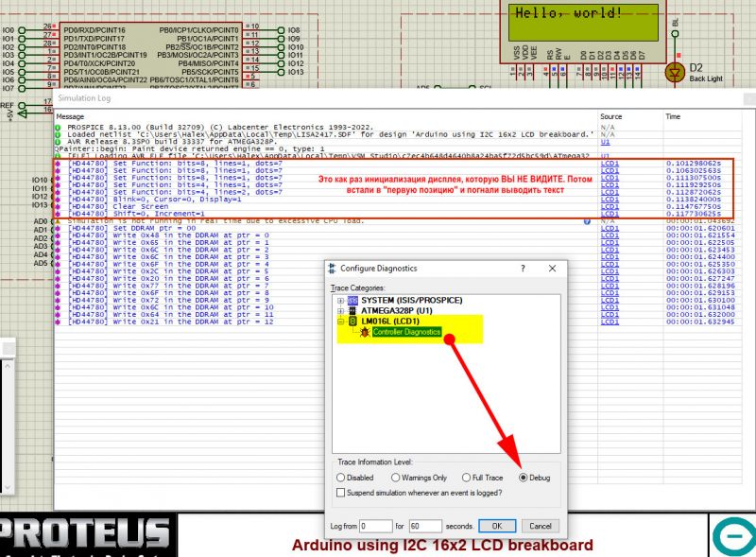Open LCD1 link at time 0.101298062s
The image size is (756, 557).
pos(610,164)
